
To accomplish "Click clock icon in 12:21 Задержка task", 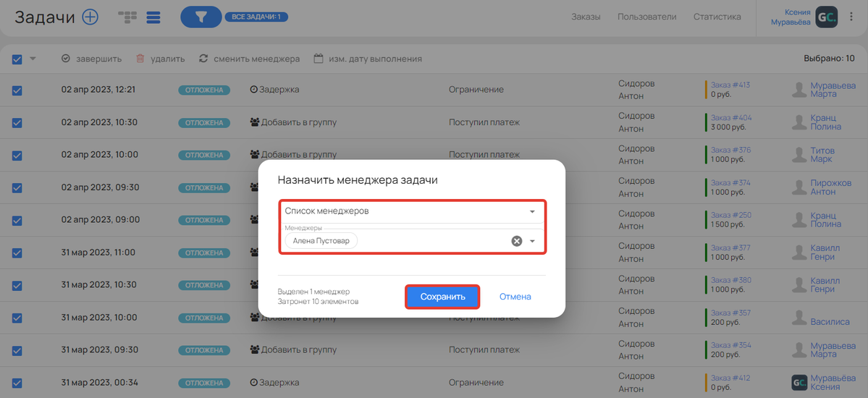I will 254,90.
